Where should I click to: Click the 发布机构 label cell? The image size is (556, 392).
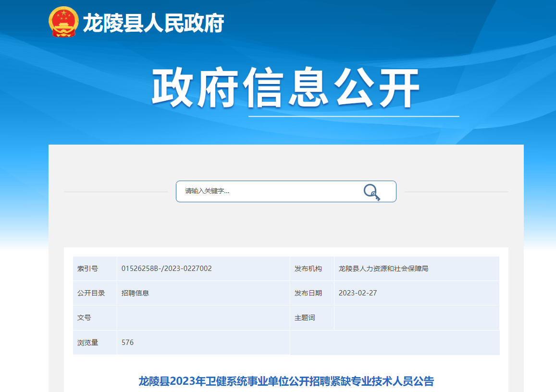(x=308, y=269)
